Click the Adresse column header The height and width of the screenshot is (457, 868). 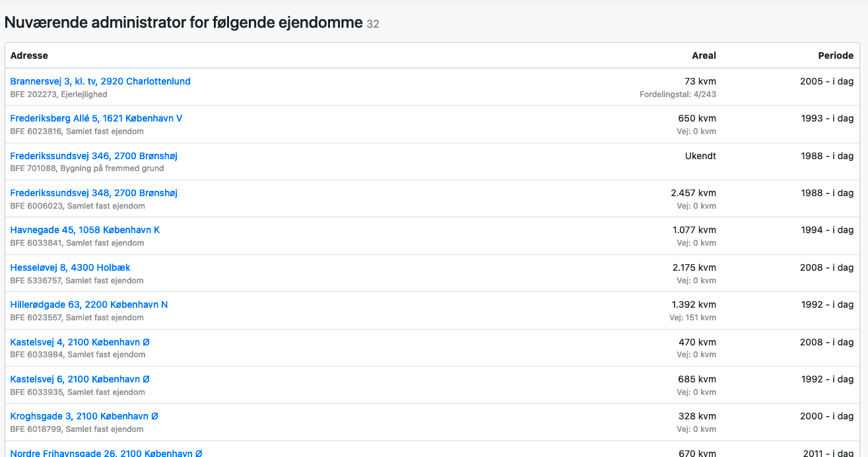pyautogui.click(x=29, y=55)
